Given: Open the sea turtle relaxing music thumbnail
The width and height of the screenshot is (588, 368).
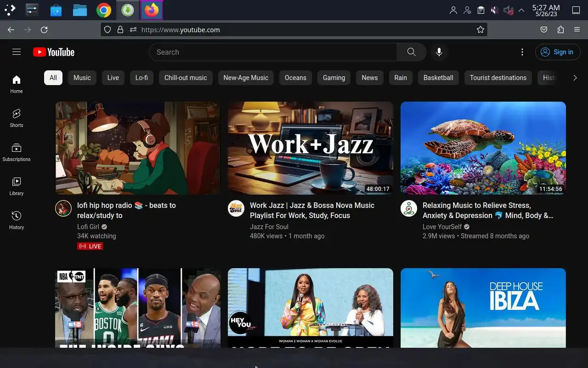Looking at the screenshot, I should [x=483, y=148].
